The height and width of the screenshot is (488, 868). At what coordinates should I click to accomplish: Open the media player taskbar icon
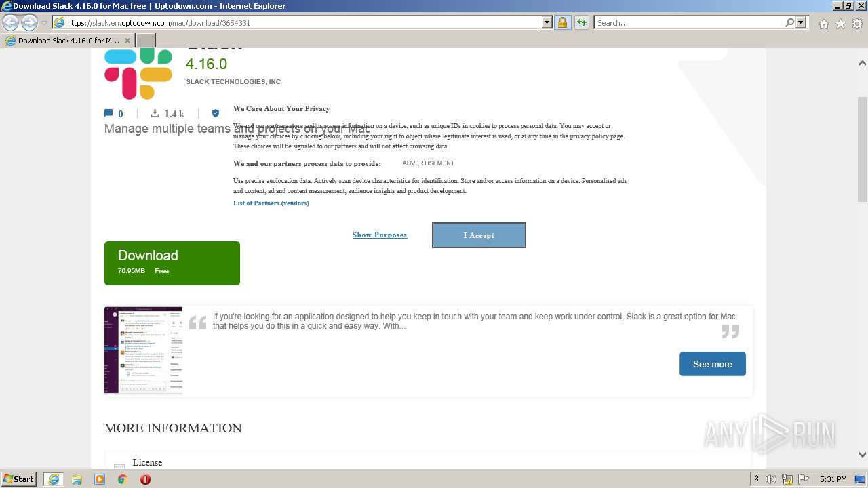tap(100, 479)
